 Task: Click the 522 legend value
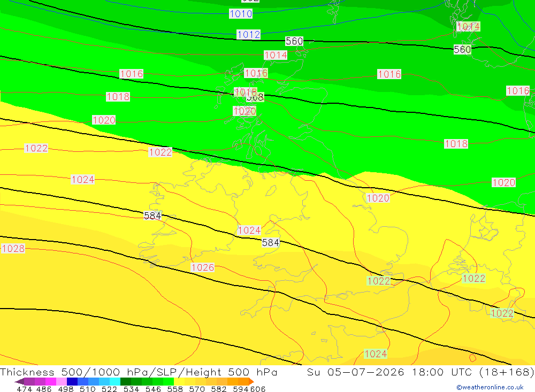[x=109, y=389]
